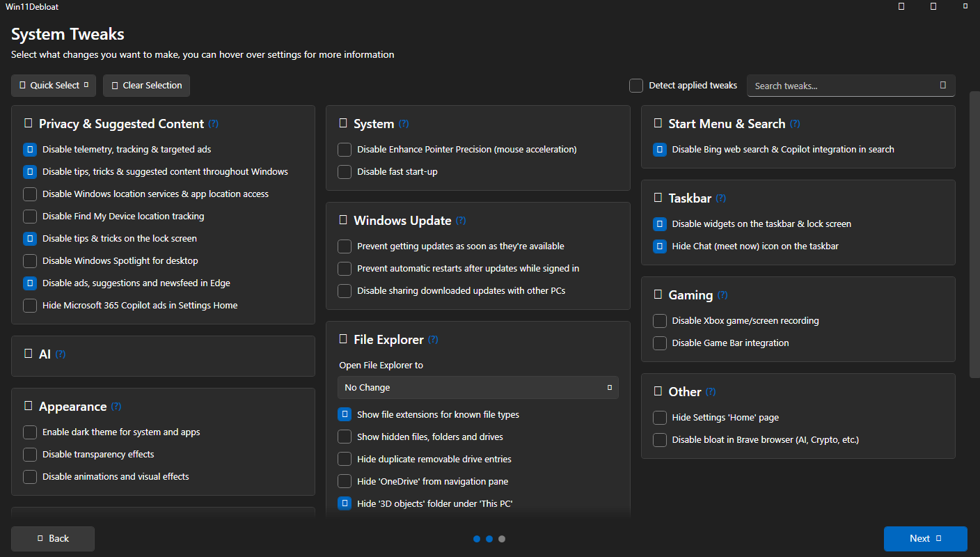Go Back to the previous page
980x557 pixels.
(53, 539)
